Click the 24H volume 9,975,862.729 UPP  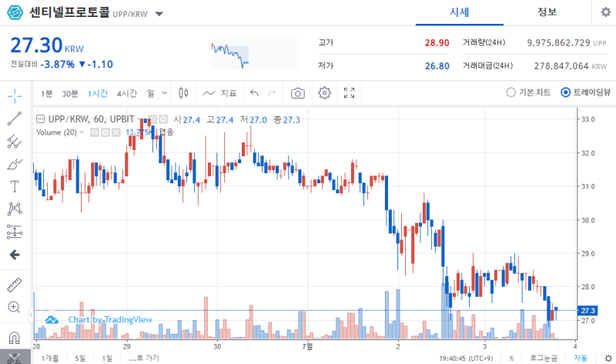point(567,43)
